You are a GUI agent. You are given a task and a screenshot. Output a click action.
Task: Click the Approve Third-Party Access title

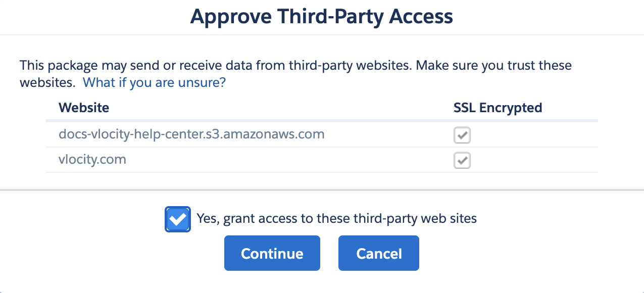pyautogui.click(x=322, y=16)
